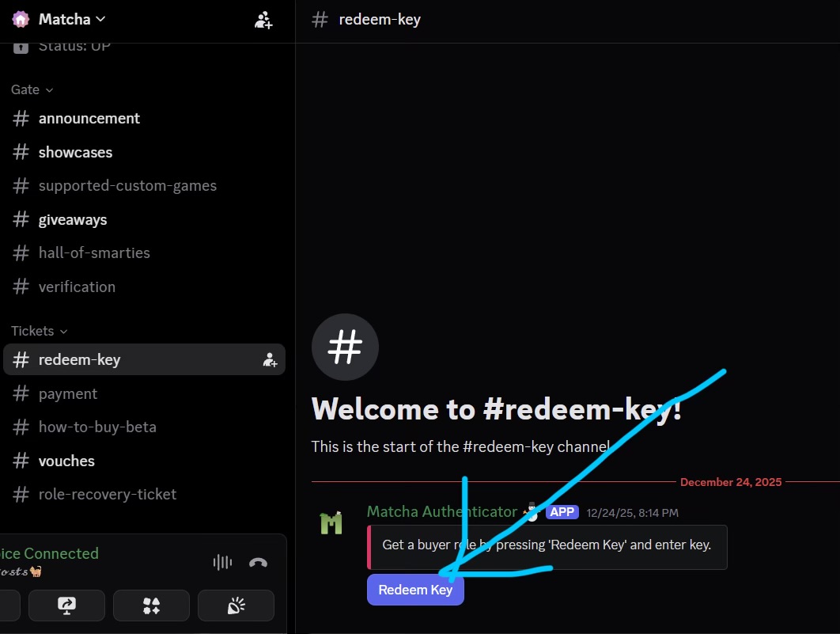Click the create invite icon on redeem-key

click(x=270, y=360)
